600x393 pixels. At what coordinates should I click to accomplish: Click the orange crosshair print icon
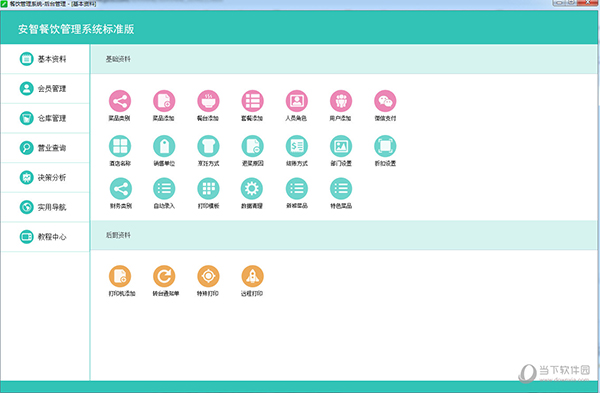pyautogui.click(x=208, y=276)
